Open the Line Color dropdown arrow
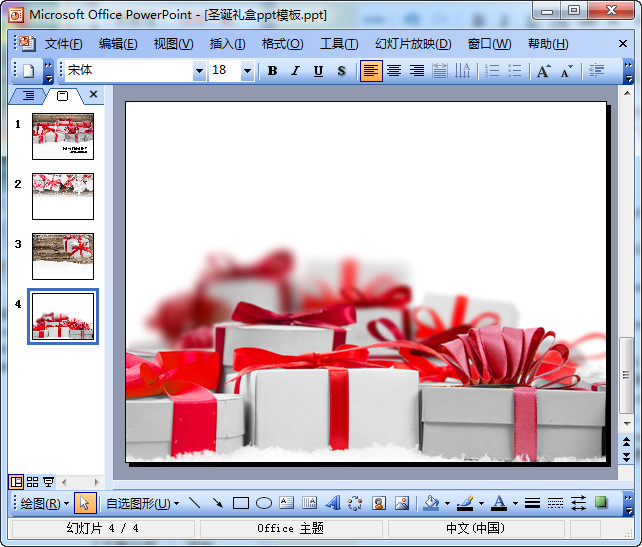 pyautogui.click(x=481, y=504)
